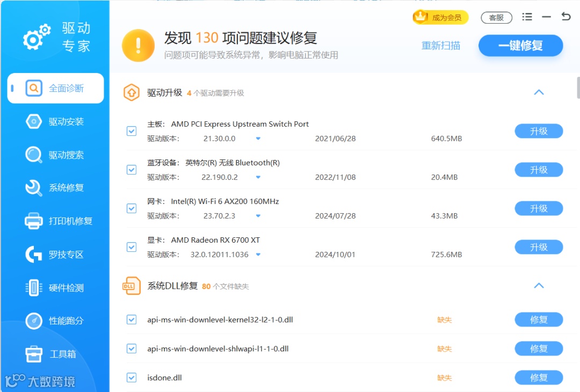
Task: Click the 一键修复 button
Action: 521,46
